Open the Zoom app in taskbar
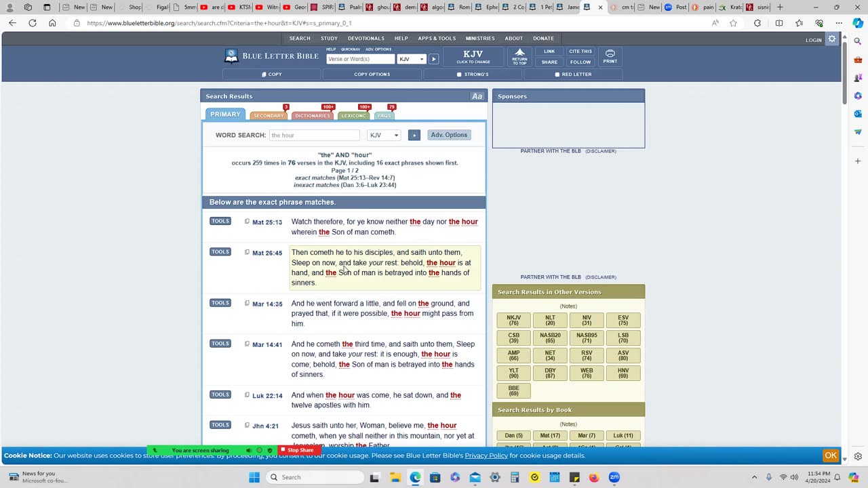The image size is (868, 488). [x=614, y=477]
